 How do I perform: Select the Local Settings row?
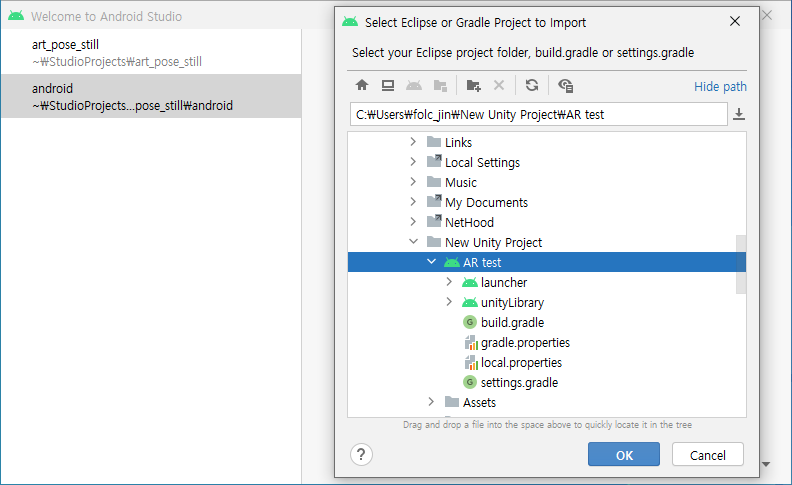click(x=547, y=162)
